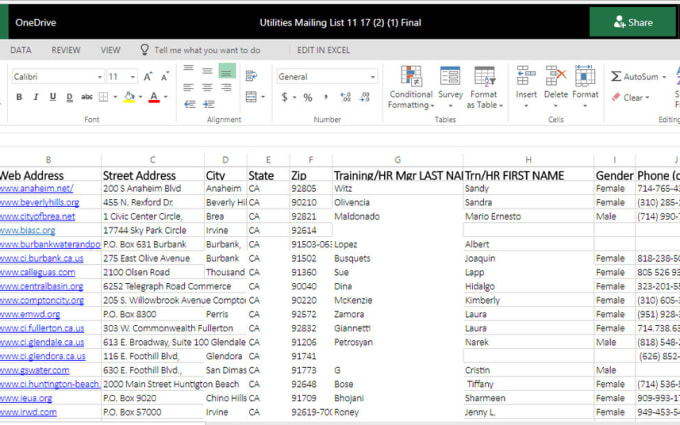The image size is (680, 425).
Task: Open the www.emwd.org link
Action: pyautogui.click(x=30, y=314)
